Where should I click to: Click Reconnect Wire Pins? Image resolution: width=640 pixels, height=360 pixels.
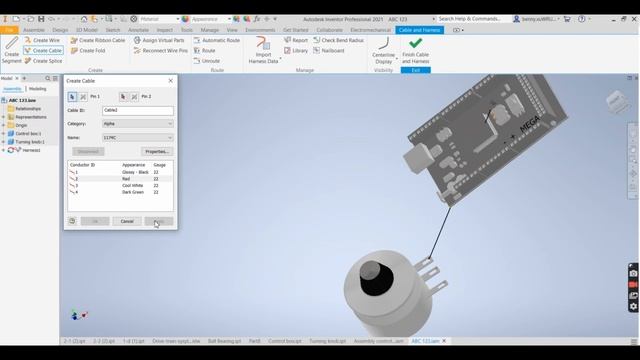tap(160, 51)
